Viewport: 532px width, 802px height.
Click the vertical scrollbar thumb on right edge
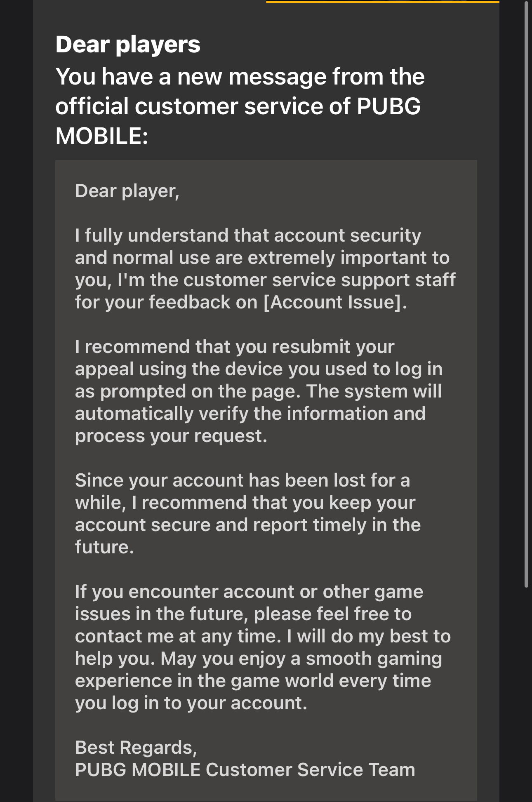pyautogui.click(x=526, y=295)
